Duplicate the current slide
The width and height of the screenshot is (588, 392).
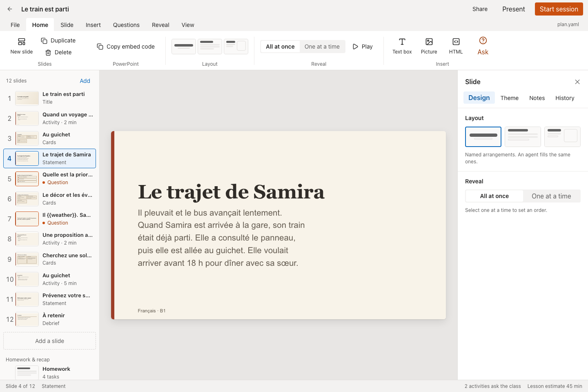(x=58, y=40)
